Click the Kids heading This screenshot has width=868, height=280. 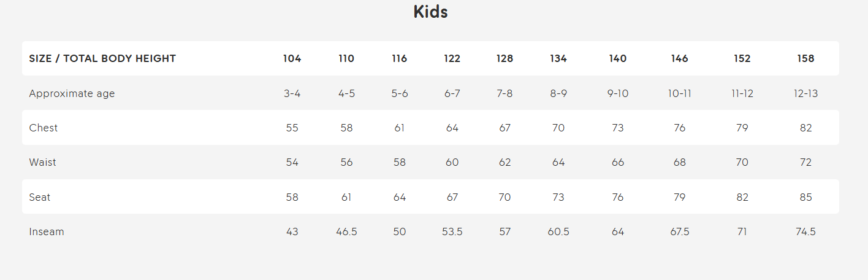[430, 12]
